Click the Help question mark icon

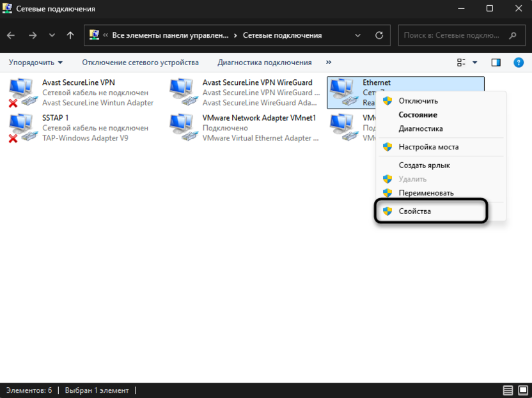tap(517, 63)
